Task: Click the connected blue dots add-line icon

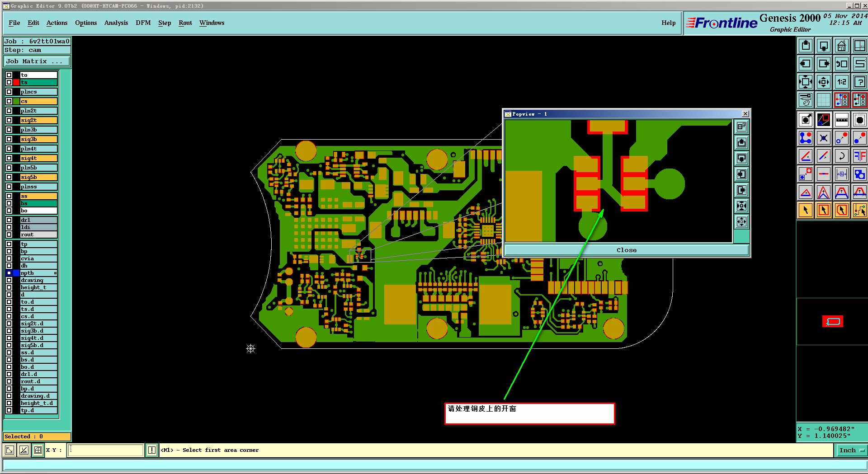Action: coord(806,138)
